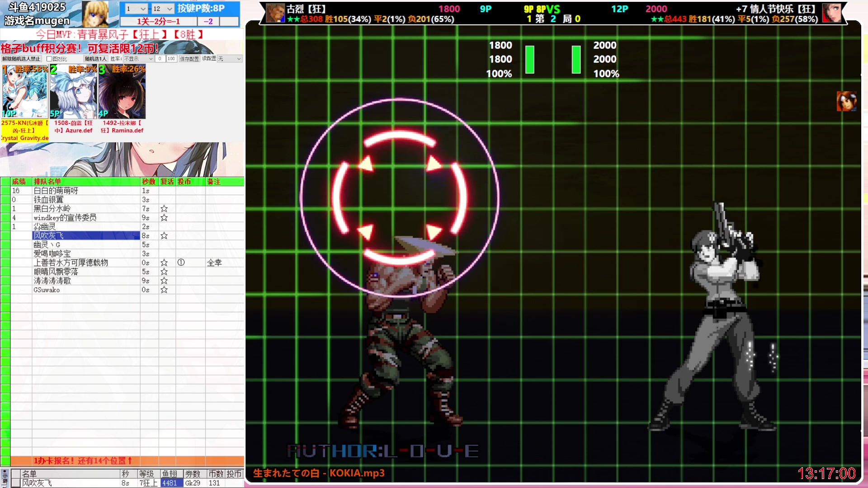Select the queue row 爱喝咖哆宝
868x488 pixels.
tap(122, 254)
